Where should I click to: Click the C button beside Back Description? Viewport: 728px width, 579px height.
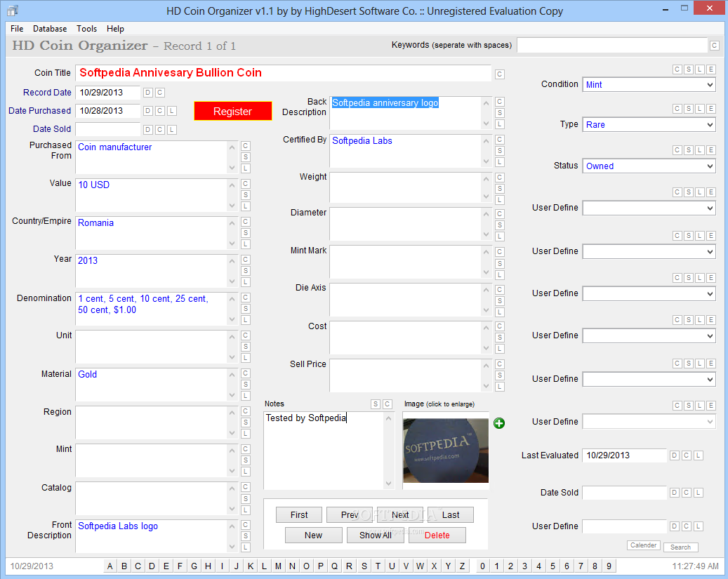click(500, 102)
